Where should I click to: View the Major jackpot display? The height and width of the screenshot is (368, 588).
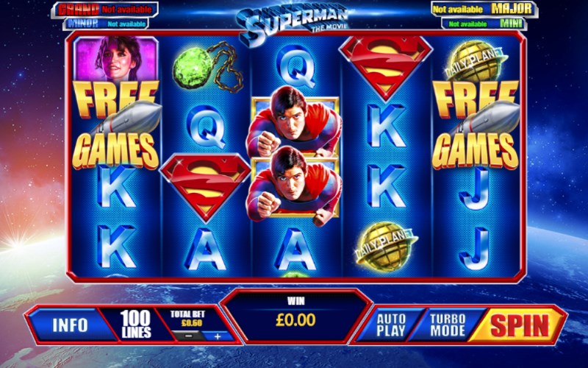(484, 9)
